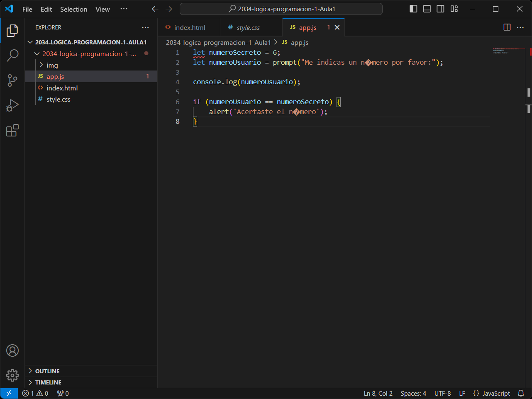Go back with the left arrow
Viewport: 532px width, 399px height.
[155, 9]
